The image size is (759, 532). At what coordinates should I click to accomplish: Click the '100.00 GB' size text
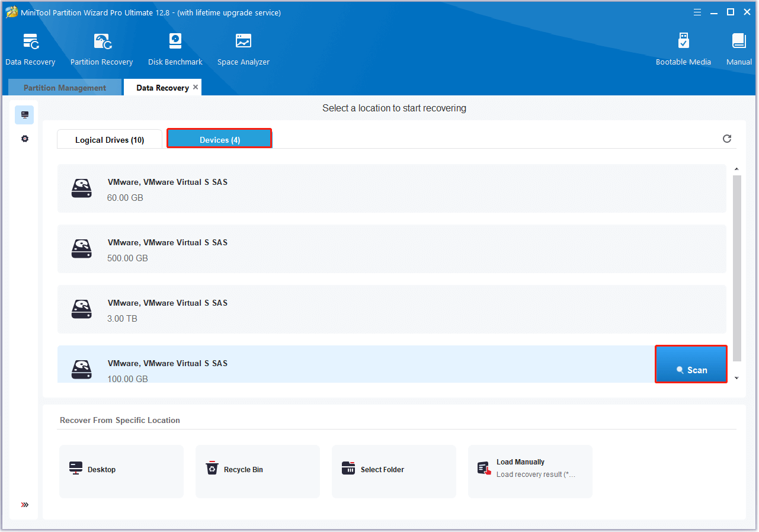tap(127, 379)
